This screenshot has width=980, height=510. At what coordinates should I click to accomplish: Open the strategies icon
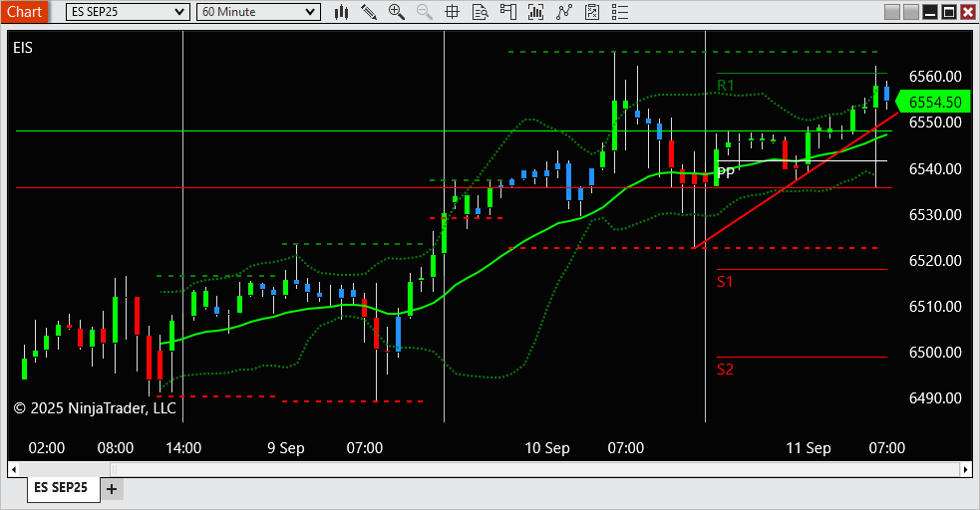(592, 12)
